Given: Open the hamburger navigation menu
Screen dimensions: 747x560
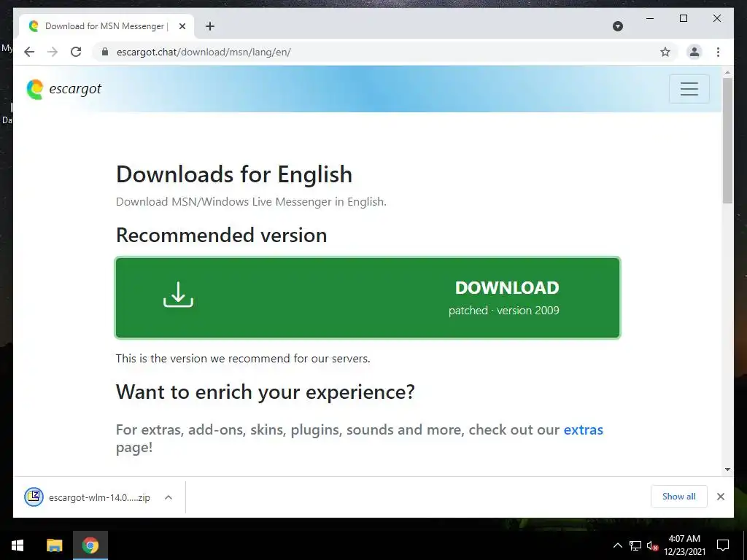Looking at the screenshot, I should click(x=689, y=88).
